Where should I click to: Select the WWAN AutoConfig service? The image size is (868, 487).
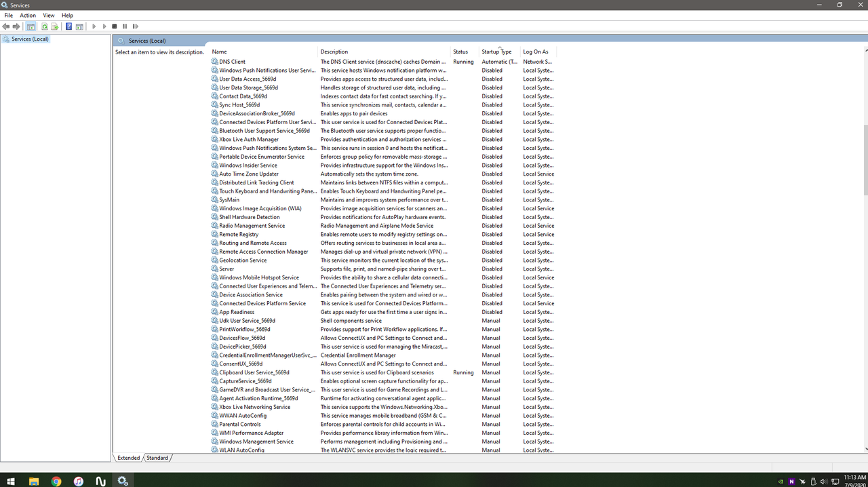click(x=383, y=415)
